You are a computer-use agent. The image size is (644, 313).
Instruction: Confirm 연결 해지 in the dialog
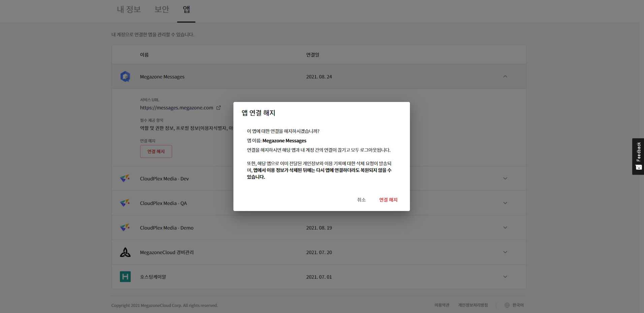point(388,200)
